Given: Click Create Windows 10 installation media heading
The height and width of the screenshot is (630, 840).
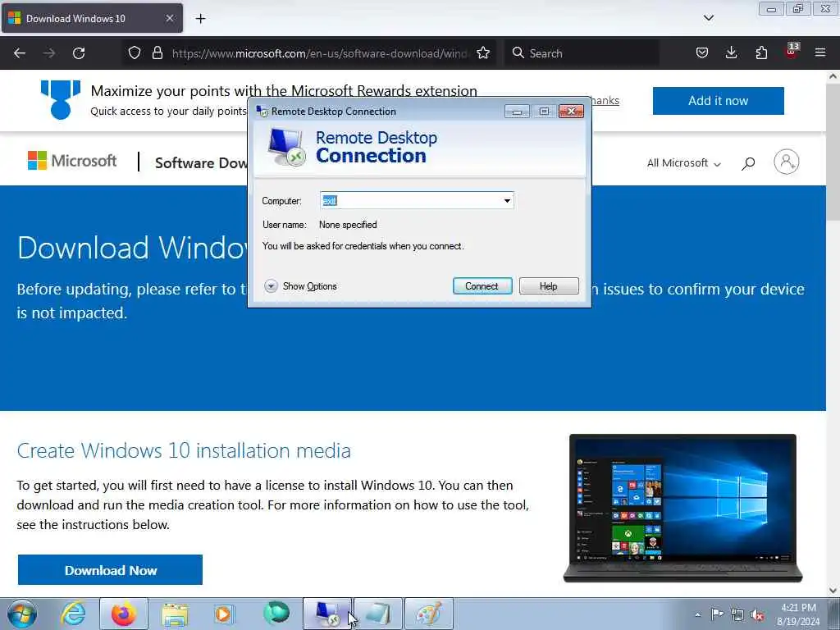Looking at the screenshot, I should (x=184, y=450).
